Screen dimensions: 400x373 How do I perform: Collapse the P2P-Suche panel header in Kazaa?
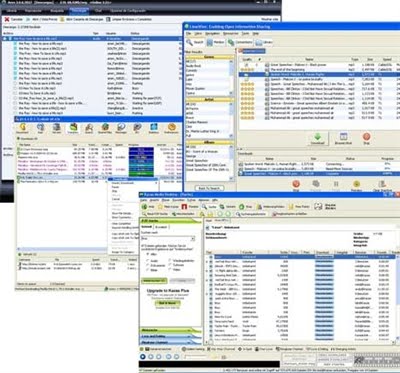(x=170, y=221)
